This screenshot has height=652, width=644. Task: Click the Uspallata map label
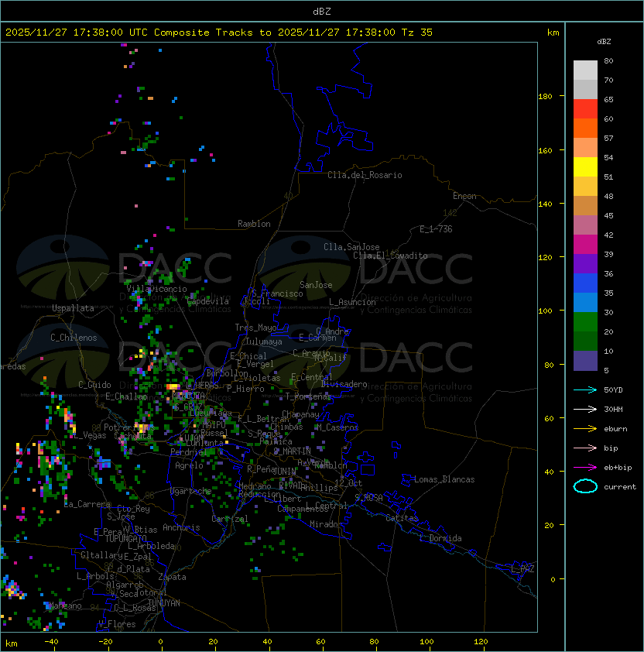pyautogui.click(x=73, y=308)
